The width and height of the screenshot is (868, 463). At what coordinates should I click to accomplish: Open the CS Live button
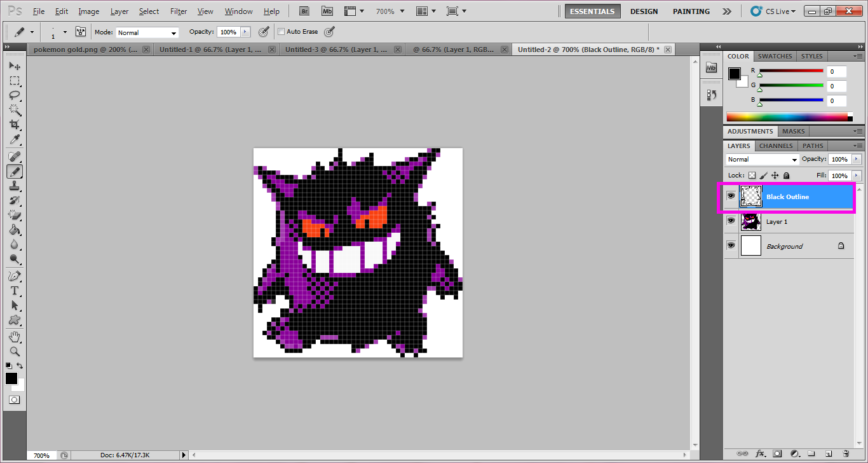773,11
